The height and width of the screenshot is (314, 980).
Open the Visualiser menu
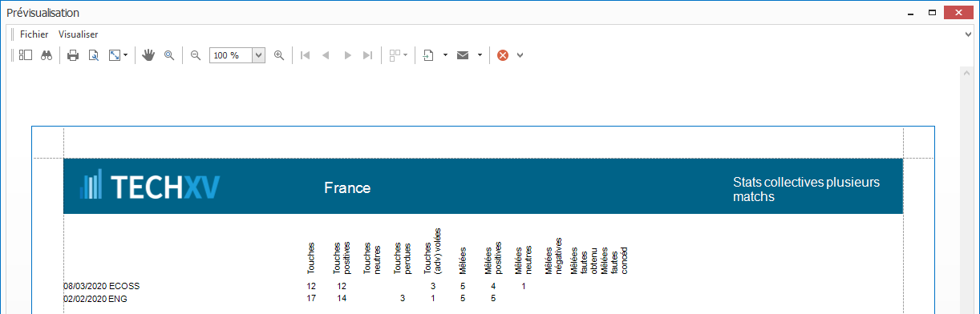pos(79,34)
